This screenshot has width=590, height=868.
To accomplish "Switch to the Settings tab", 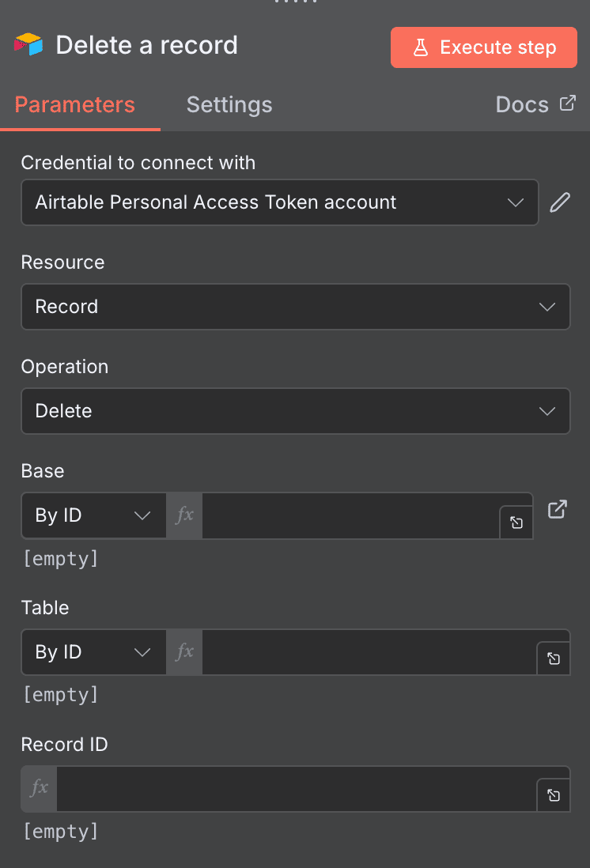I will (x=229, y=104).
